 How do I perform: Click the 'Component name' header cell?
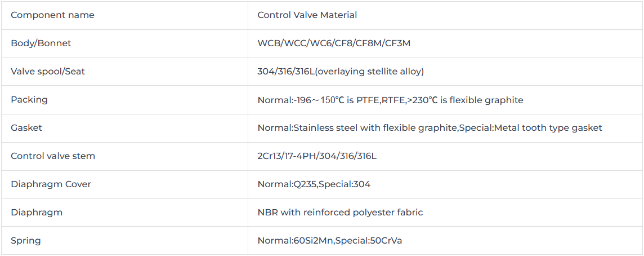124,15
